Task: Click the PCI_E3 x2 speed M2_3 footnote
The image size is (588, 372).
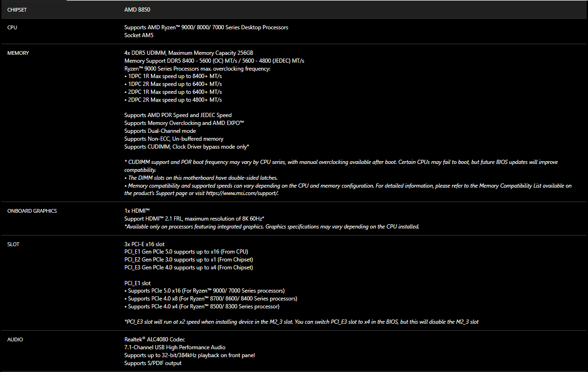Action: (301, 322)
